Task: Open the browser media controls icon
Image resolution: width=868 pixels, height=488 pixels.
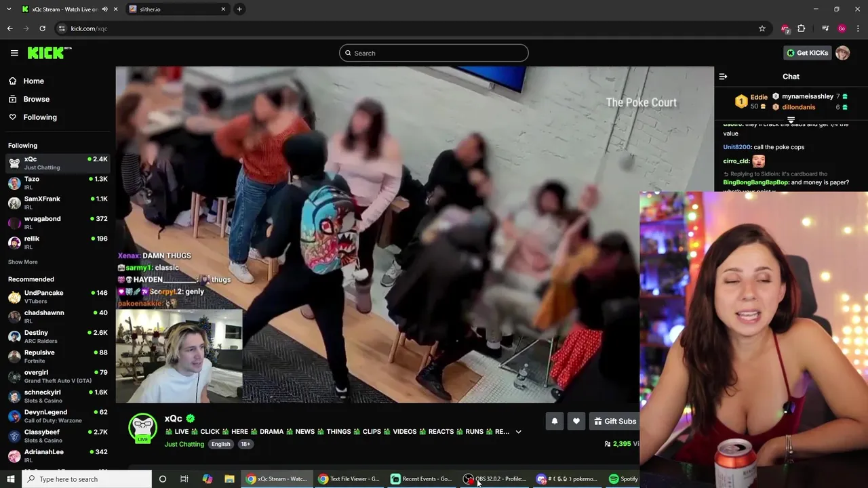Action: [825, 28]
